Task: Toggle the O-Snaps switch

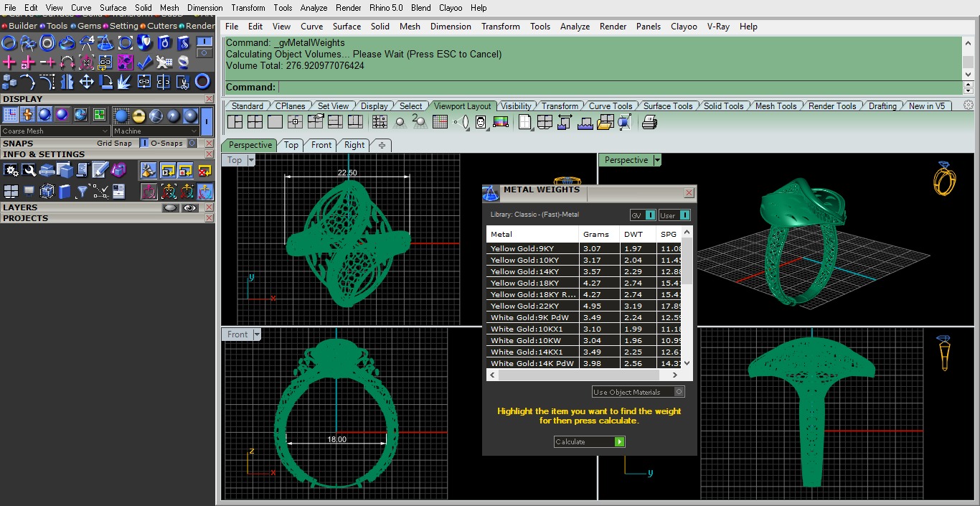Action: tap(192, 143)
